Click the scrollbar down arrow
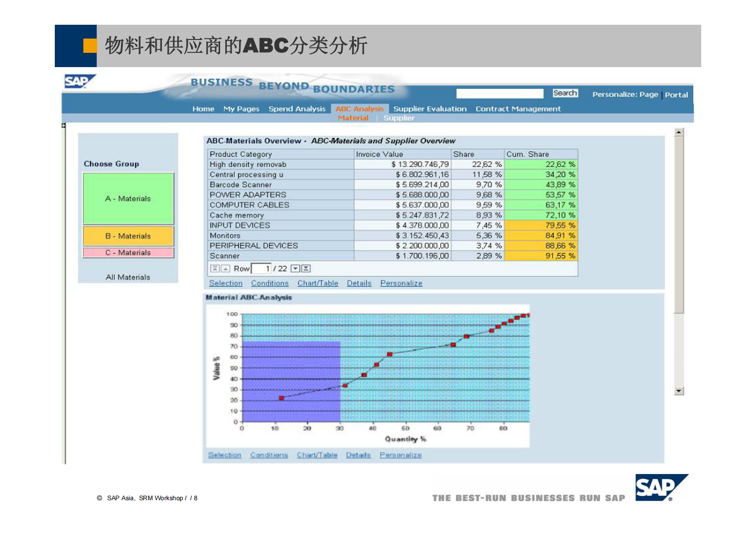 tap(679, 391)
